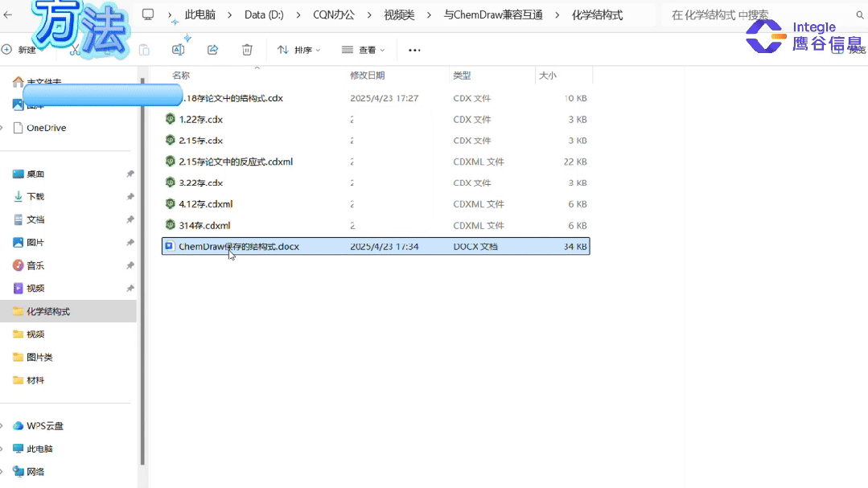Open 与ChemDraw兼容互通 from the breadcrumb bar

click(492, 14)
